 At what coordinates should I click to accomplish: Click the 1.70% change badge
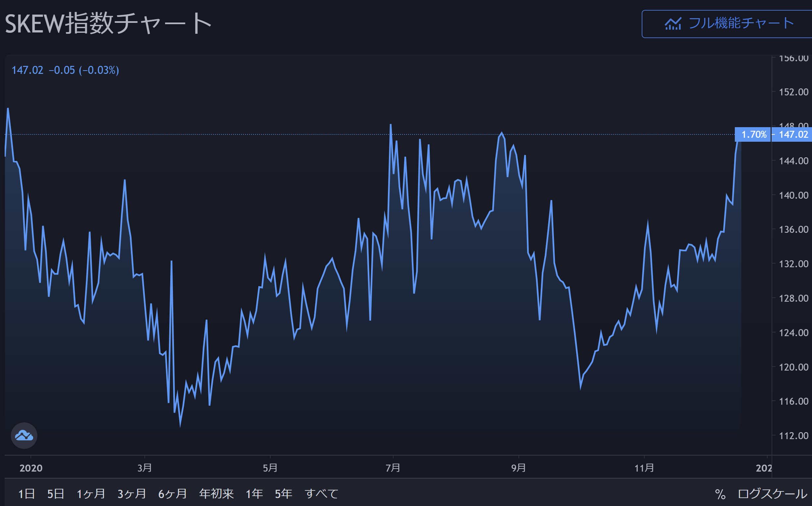coord(753,134)
